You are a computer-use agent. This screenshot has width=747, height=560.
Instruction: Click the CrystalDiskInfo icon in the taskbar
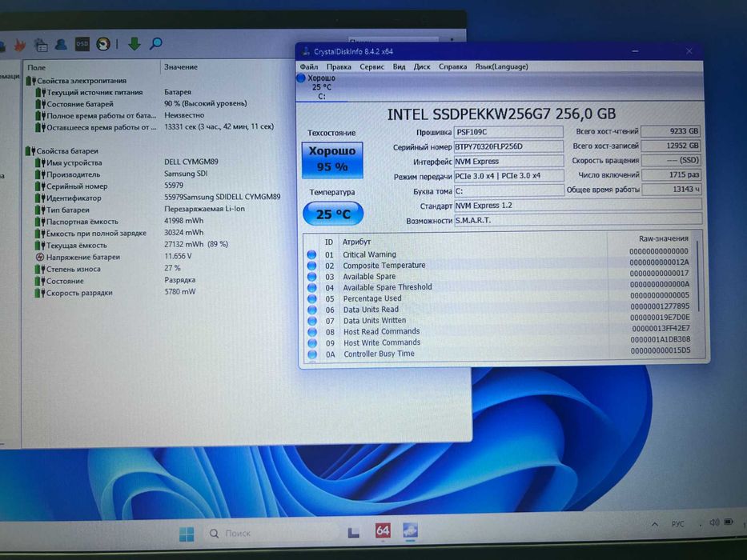410,530
